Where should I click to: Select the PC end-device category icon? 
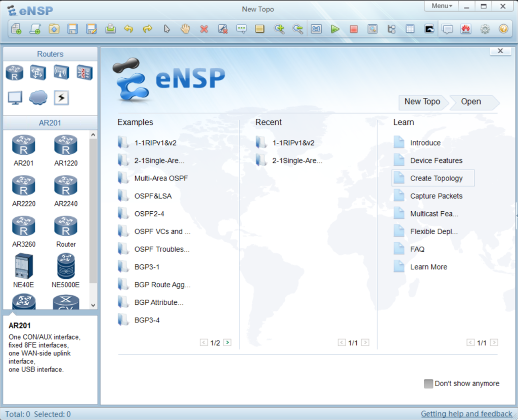[x=15, y=98]
